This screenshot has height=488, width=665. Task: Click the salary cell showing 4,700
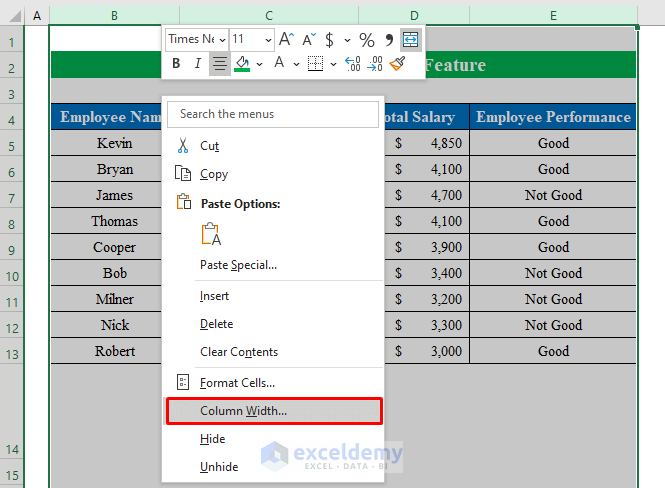(x=427, y=195)
